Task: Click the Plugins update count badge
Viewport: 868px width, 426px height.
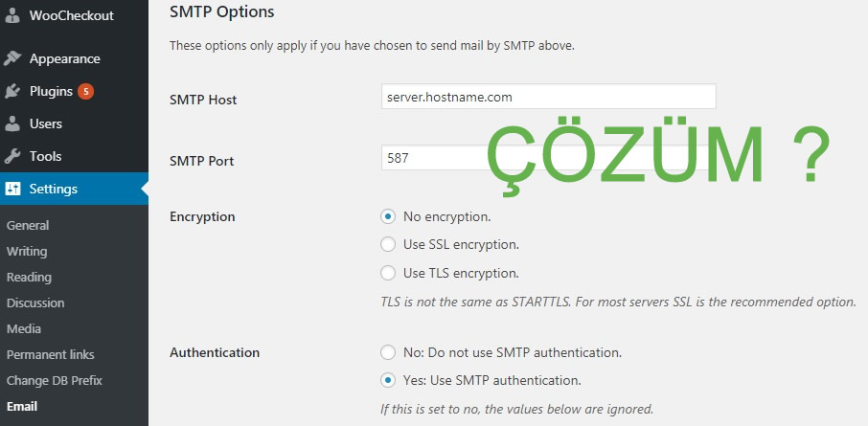Action: 85,92
